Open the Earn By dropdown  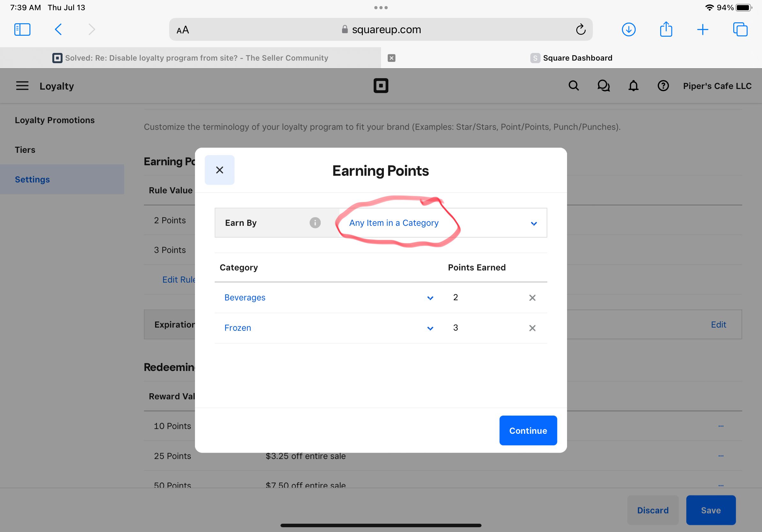tap(443, 223)
